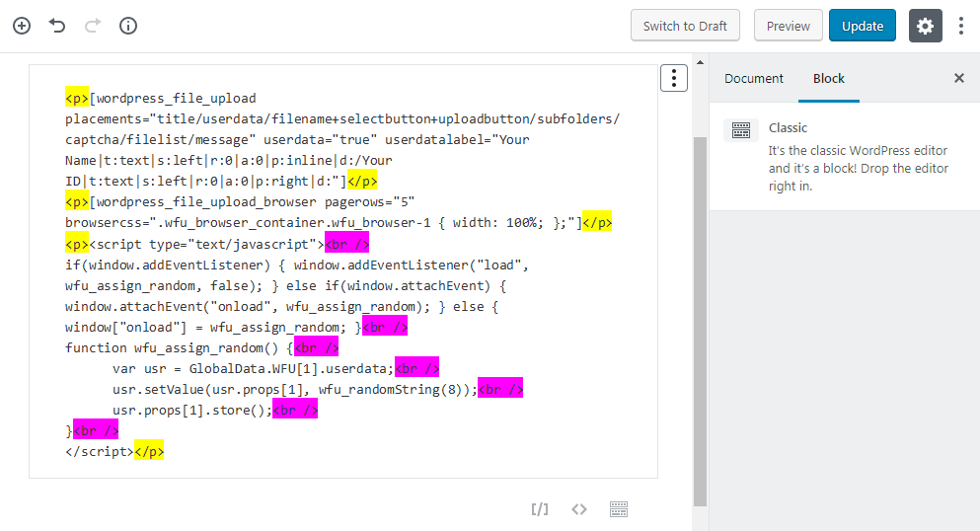Click the 'usr.props[1].store();' line
Image resolution: width=980 pixels, height=531 pixels.
[x=192, y=411]
